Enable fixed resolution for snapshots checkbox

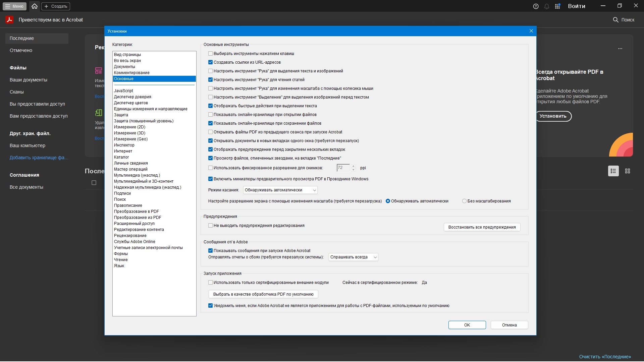[210, 168]
